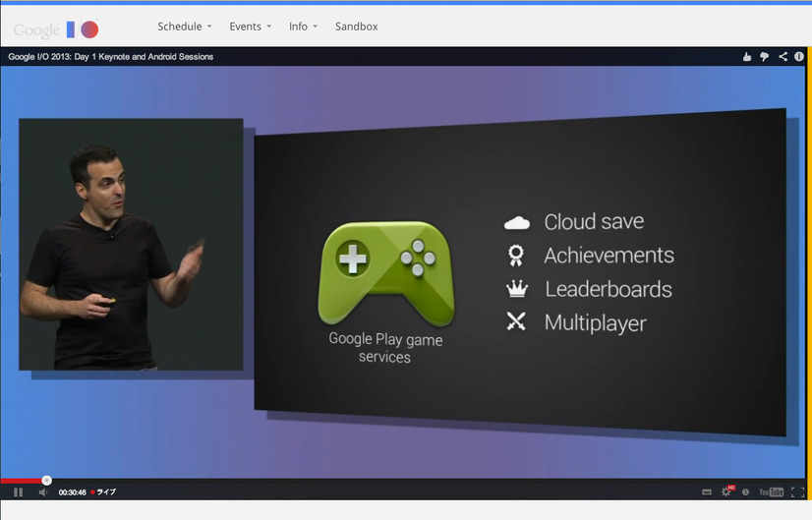Click the 'Cloud save' text on the slide
The height and width of the screenshot is (520, 812).
click(x=594, y=222)
